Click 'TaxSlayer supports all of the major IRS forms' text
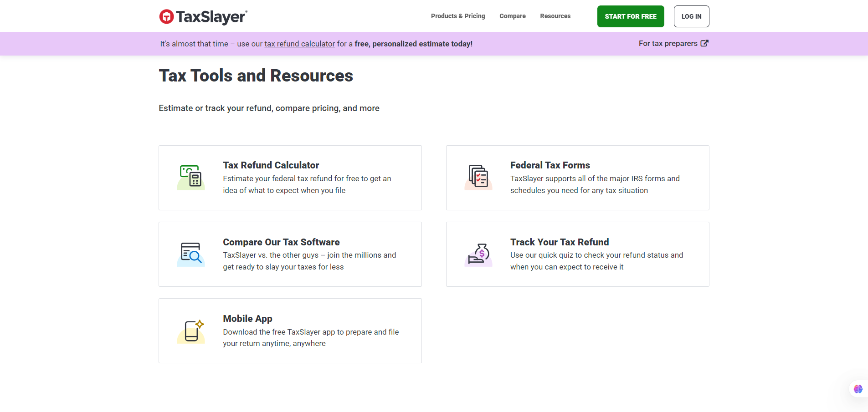The height and width of the screenshot is (412, 868). [595, 184]
